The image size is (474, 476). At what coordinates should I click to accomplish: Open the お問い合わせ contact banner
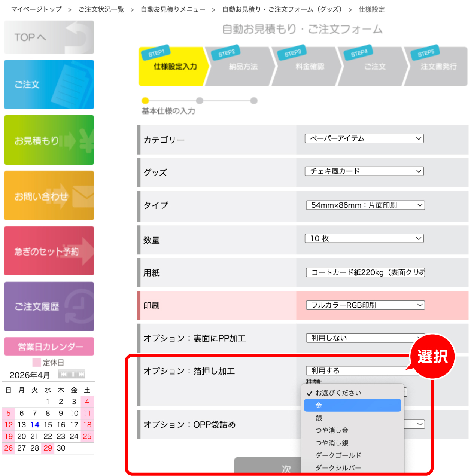click(49, 195)
